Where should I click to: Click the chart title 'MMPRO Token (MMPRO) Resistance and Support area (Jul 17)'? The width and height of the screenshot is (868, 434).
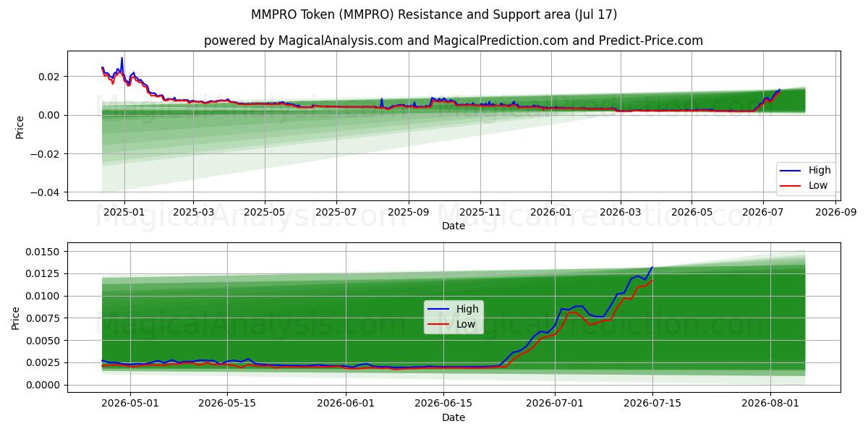click(x=434, y=14)
